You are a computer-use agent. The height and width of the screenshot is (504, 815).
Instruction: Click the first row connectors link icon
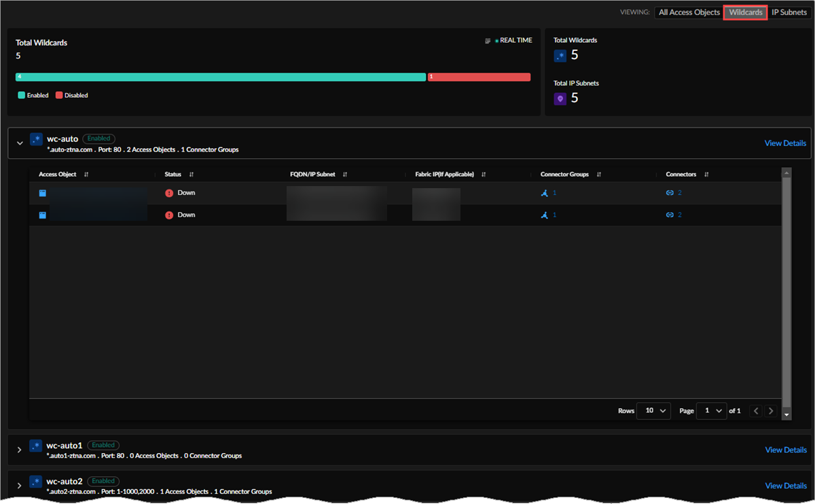coord(670,193)
